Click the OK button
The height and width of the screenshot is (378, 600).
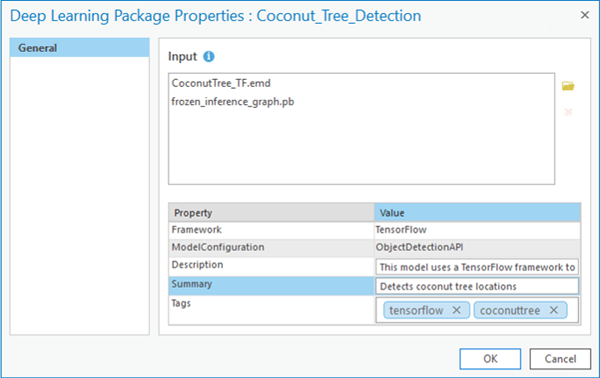[x=490, y=359]
